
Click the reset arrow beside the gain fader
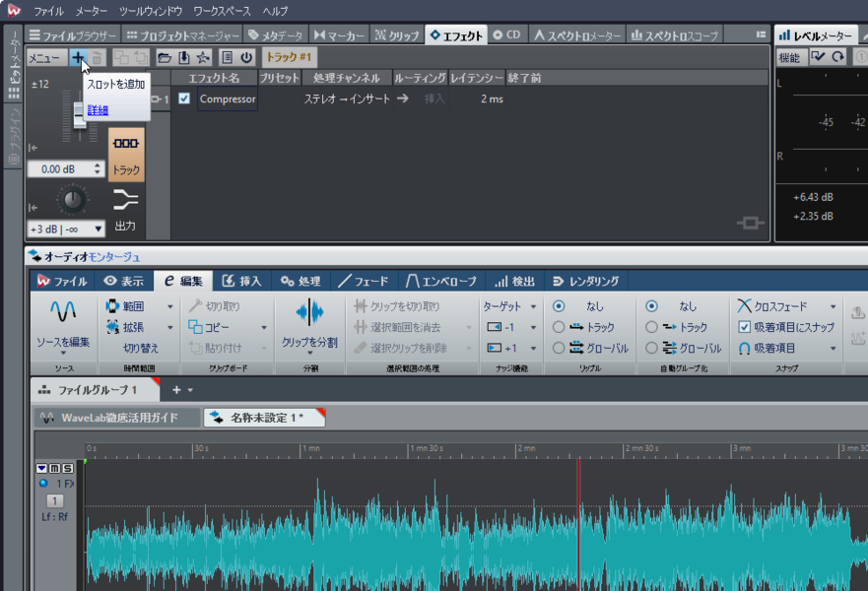point(33,148)
